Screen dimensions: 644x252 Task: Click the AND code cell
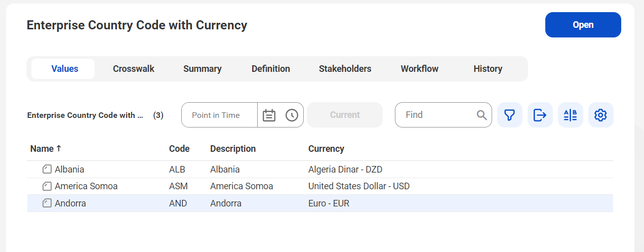[178, 203]
